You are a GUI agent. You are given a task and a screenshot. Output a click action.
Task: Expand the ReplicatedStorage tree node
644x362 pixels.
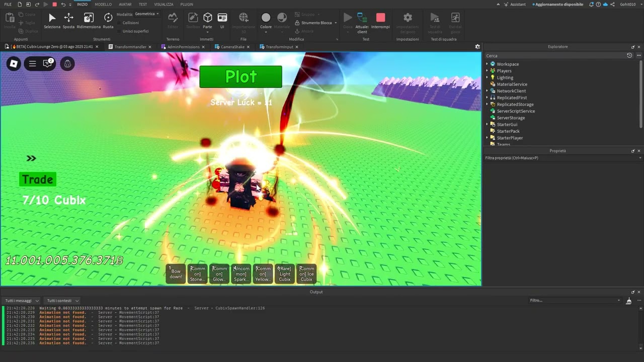(x=487, y=104)
